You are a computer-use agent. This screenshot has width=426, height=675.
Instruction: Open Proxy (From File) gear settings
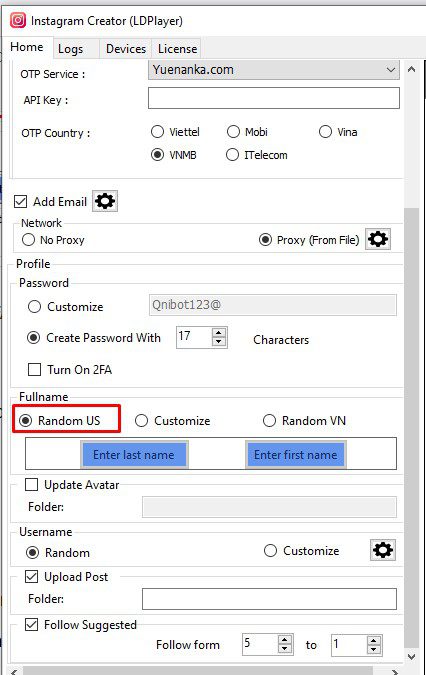tap(378, 239)
